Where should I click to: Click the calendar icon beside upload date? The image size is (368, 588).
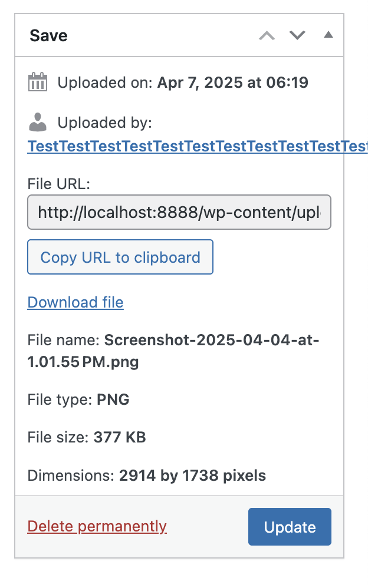[x=38, y=82]
